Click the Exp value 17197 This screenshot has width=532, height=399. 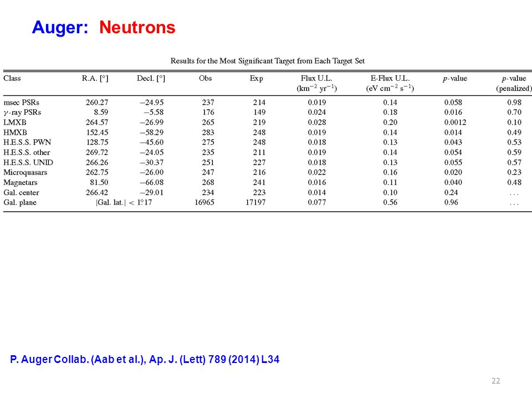click(255, 203)
